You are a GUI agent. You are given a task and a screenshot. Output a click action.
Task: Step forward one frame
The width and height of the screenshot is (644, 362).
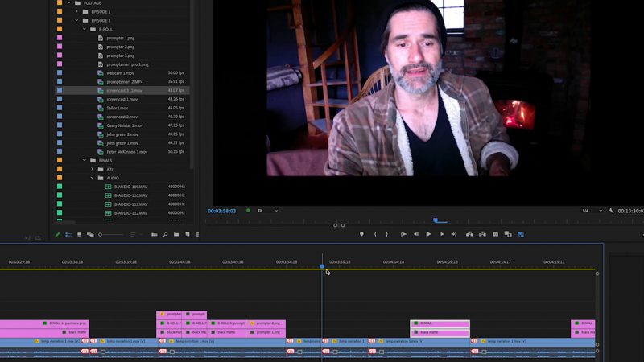coord(441,234)
